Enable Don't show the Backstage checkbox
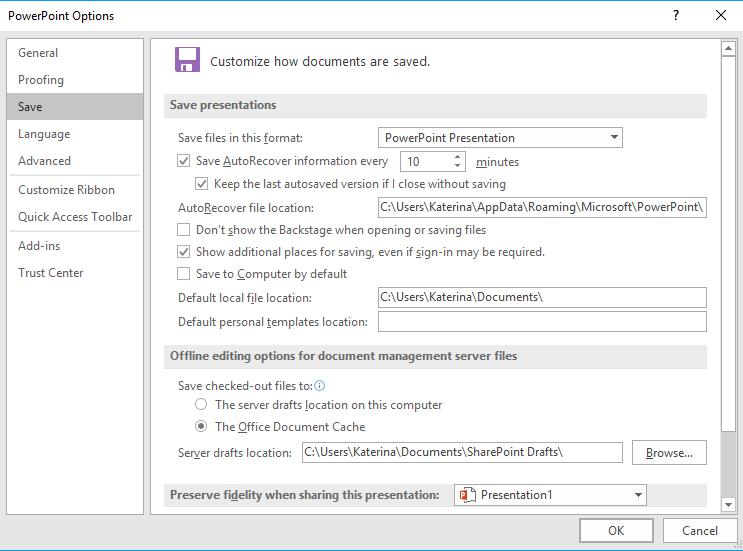This screenshot has width=743, height=551. click(183, 230)
